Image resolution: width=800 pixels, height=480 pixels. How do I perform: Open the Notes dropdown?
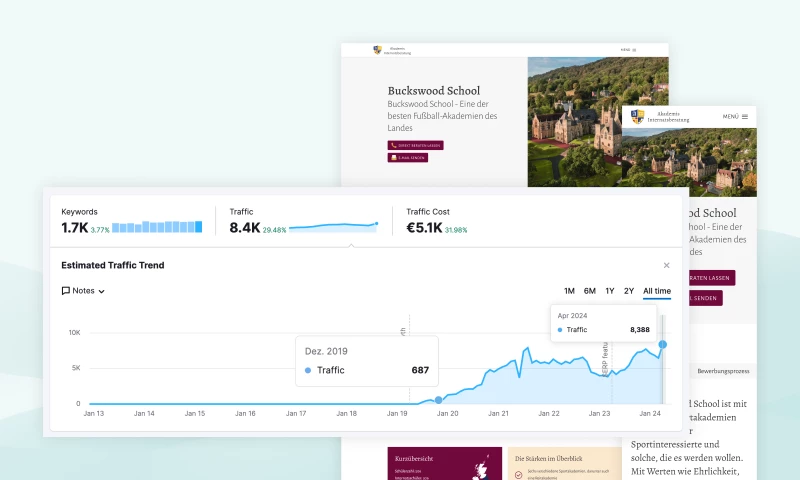pyautogui.click(x=83, y=291)
